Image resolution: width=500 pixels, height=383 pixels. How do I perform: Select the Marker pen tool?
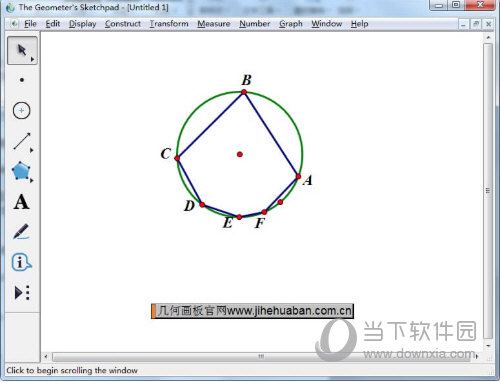[21, 231]
